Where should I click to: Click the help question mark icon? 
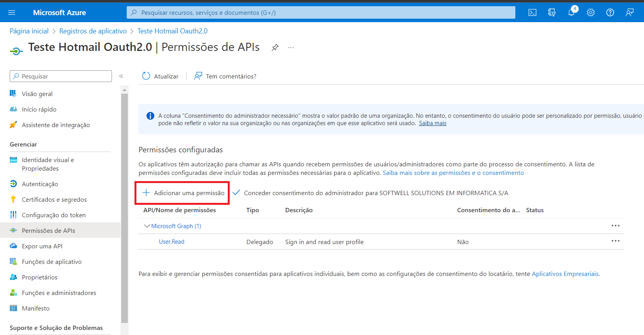click(610, 12)
